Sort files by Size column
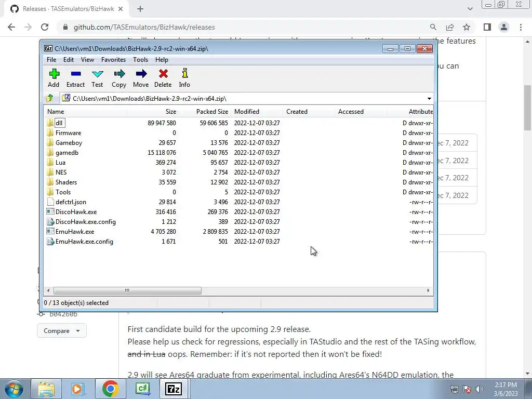This screenshot has height=399, width=532. click(153, 111)
